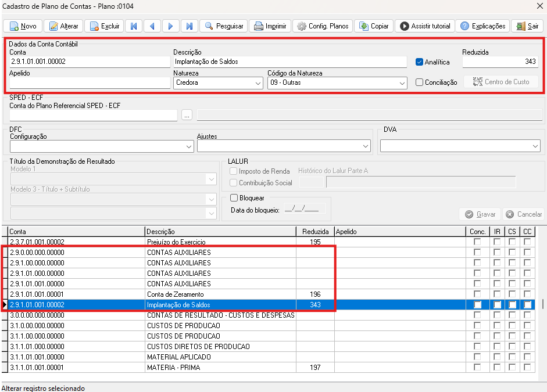Go to the next record
Viewport: 547px width, 392px height.
click(170, 26)
